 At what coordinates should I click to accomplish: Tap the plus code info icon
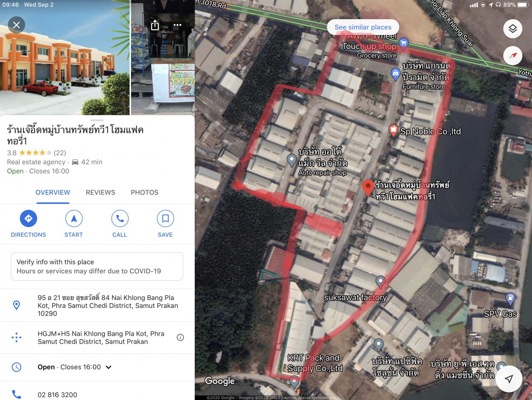pos(180,337)
